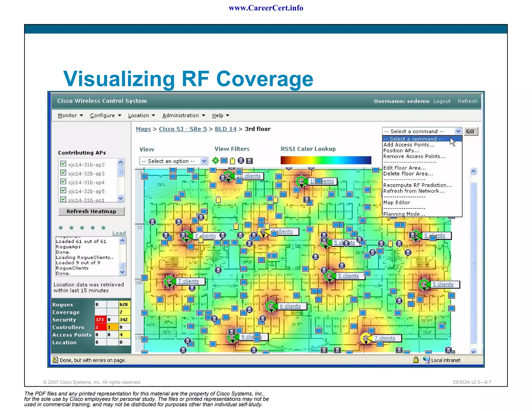
Task: Follow the Maps breadcrumb link
Action: [x=143, y=129]
